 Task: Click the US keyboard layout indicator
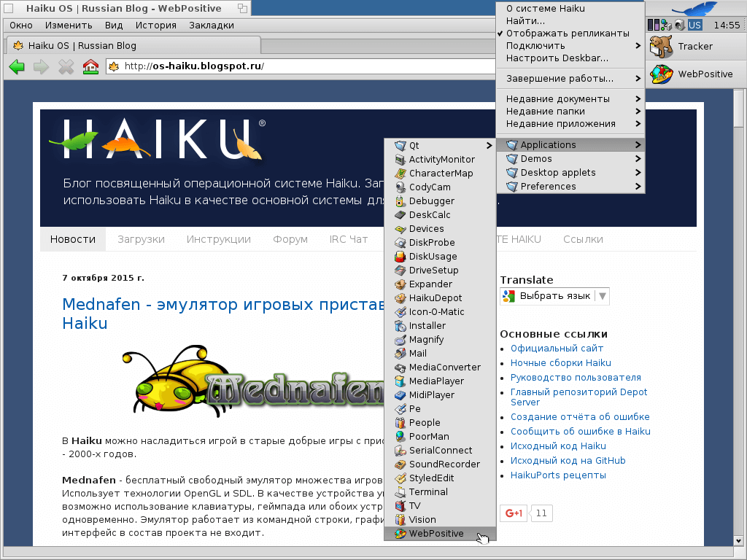click(695, 26)
